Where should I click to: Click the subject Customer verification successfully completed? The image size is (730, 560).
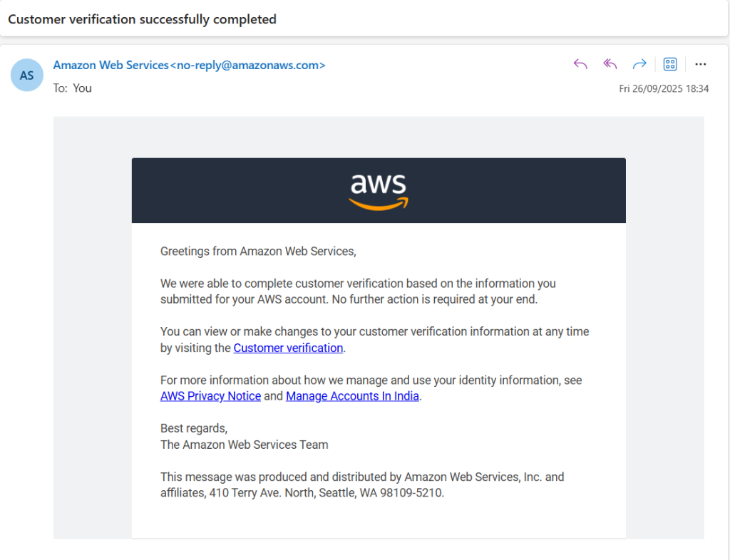141,19
